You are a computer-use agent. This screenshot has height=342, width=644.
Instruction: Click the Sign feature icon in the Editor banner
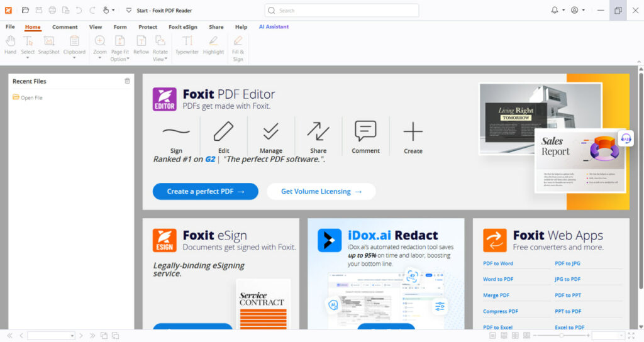pyautogui.click(x=176, y=131)
